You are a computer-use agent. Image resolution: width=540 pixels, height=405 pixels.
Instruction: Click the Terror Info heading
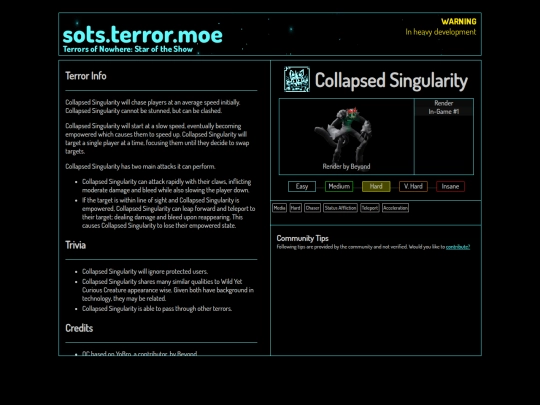(x=86, y=76)
